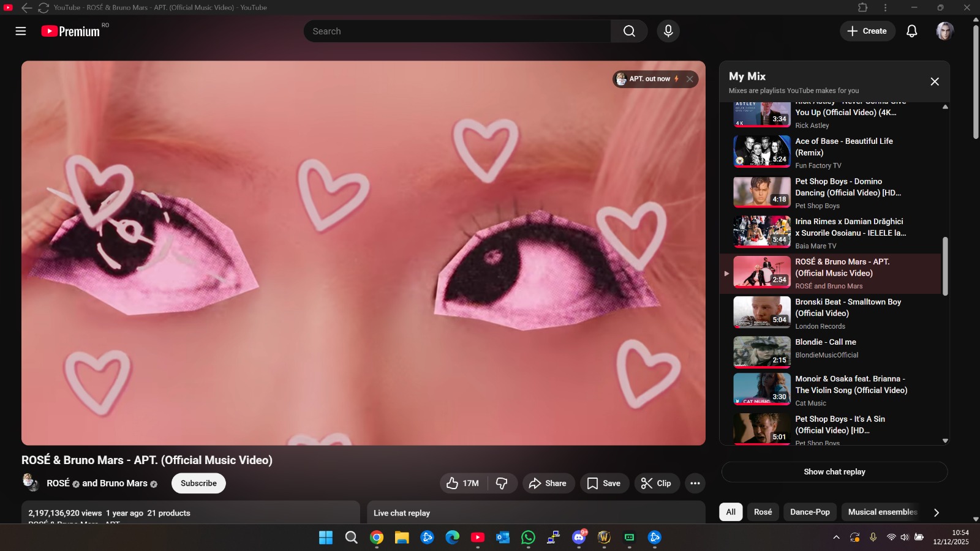Go to YouTube Premium home logo
Screen dimensions: 980x551
pyautogui.click(x=70, y=31)
